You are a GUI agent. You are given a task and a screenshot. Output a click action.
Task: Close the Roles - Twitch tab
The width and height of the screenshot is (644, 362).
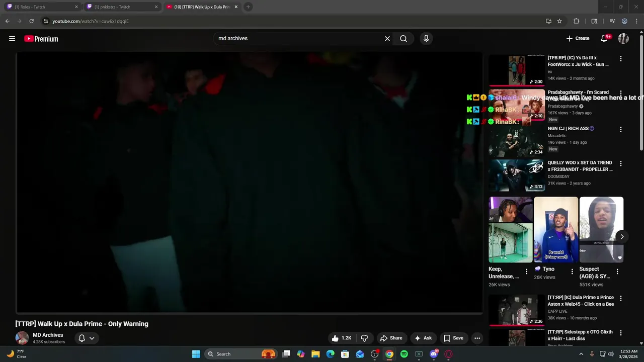click(x=76, y=7)
